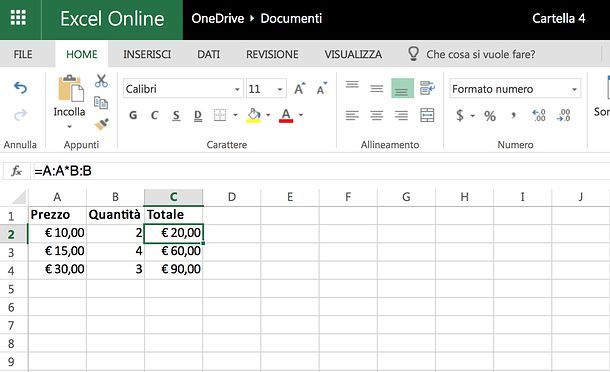Click the 'Che cosa si vuole fare?' box

481,54
